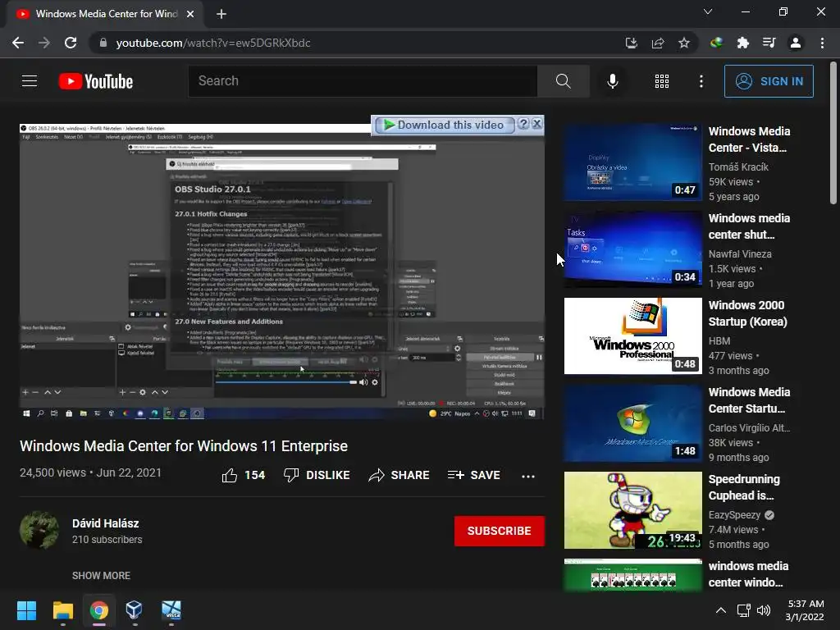Click the SIGN IN button
The image size is (840, 630).
(x=769, y=81)
